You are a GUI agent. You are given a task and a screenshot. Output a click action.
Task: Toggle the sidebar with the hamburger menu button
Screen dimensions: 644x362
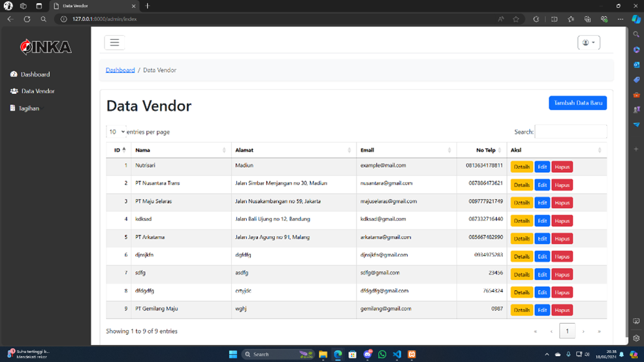point(114,42)
